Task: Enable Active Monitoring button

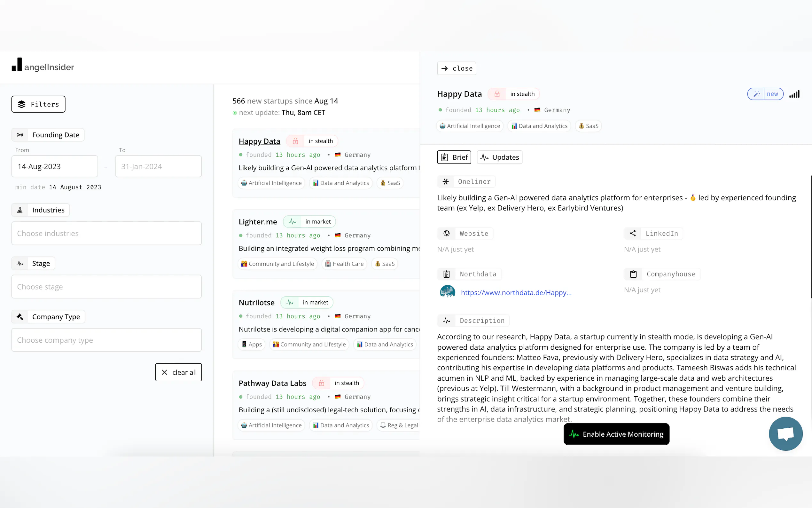Action: coord(616,434)
